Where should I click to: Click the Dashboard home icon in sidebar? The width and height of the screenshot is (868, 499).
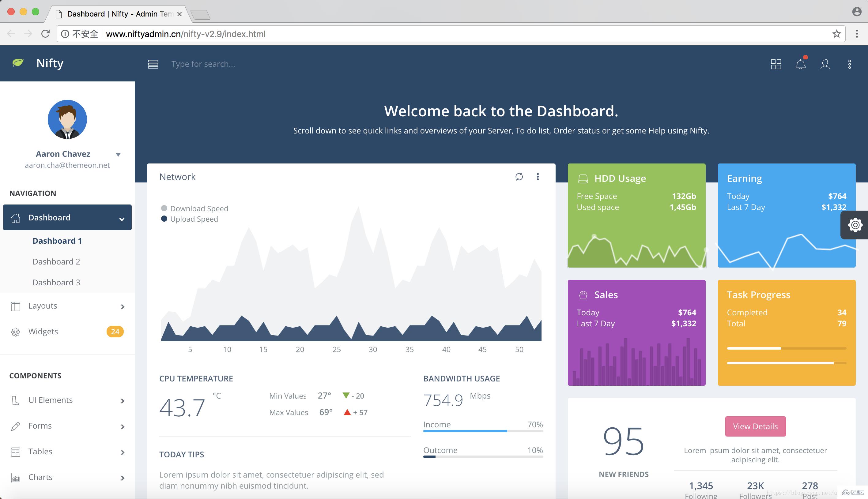pos(16,217)
